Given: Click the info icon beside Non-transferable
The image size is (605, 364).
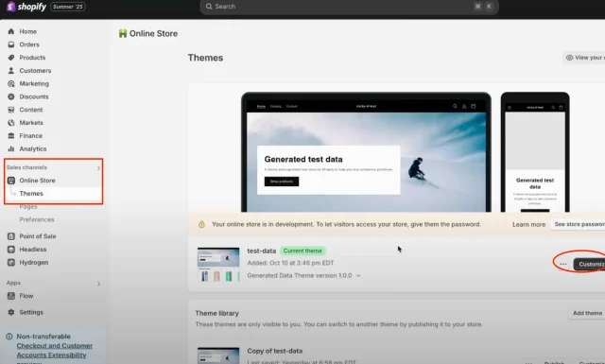Looking at the screenshot, I should coord(9,337).
